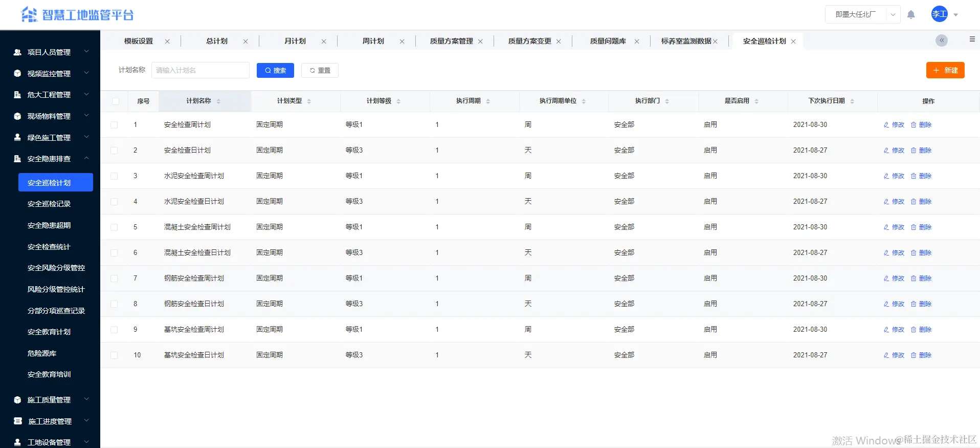
Task: Sort by 下次执行日期 column
Action: [x=852, y=101]
